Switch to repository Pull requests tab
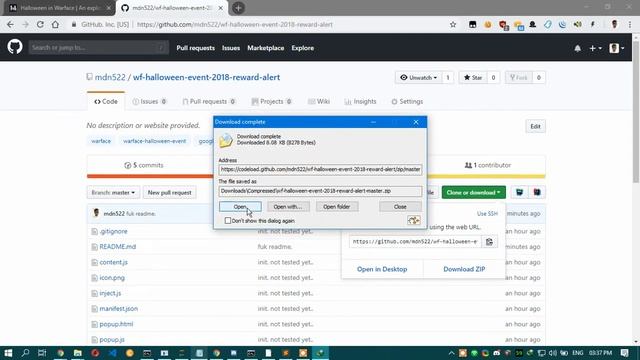The width and height of the screenshot is (640, 360). pos(209,101)
